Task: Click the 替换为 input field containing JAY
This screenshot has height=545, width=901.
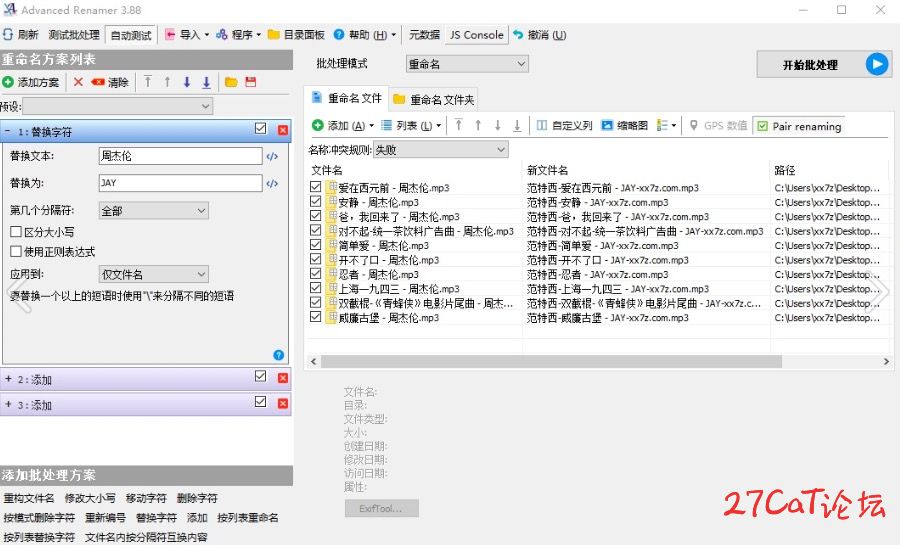Action: [x=180, y=183]
